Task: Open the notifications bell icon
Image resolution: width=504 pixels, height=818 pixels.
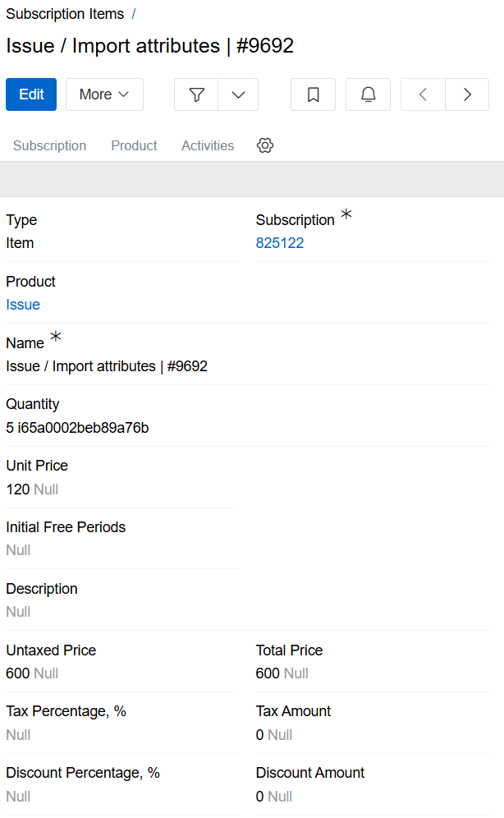Action: point(368,94)
